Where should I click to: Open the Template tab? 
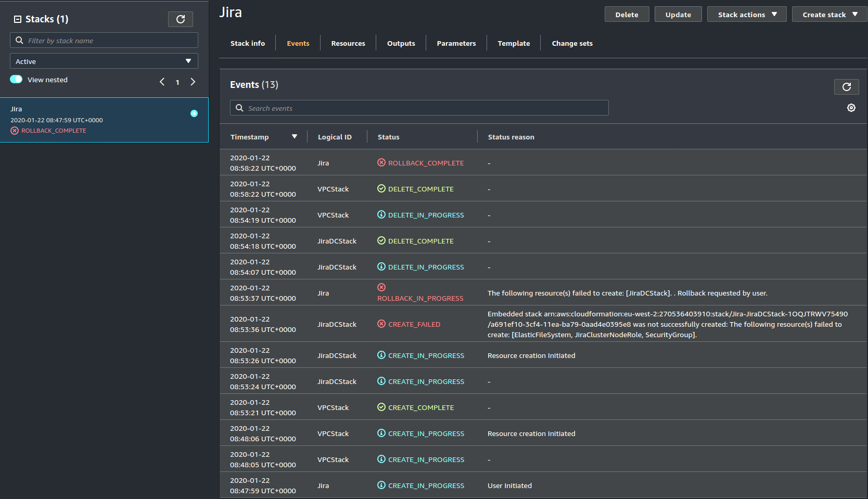(514, 43)
